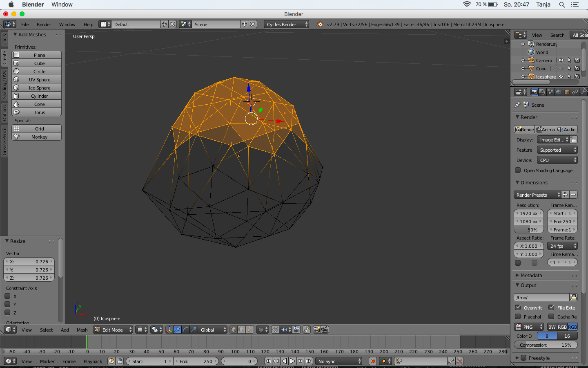Add a Torus primitive
This screenshot has height=368, width=588.
tap(36, 112)
